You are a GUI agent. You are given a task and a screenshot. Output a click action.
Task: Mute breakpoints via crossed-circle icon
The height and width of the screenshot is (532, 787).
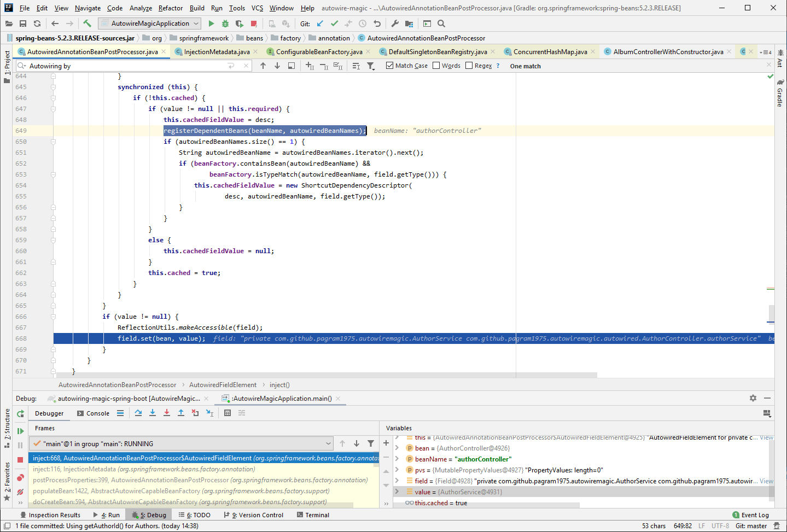coord(20,492)
